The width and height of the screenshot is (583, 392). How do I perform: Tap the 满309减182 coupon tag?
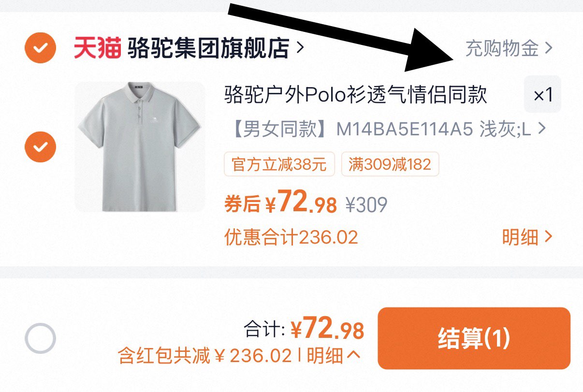[x=390, y=165]
